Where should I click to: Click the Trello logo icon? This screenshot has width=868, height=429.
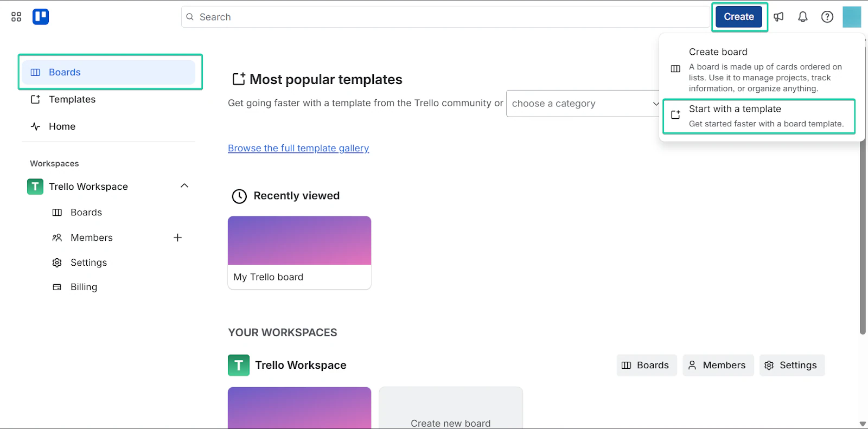(x=41, y=17)
